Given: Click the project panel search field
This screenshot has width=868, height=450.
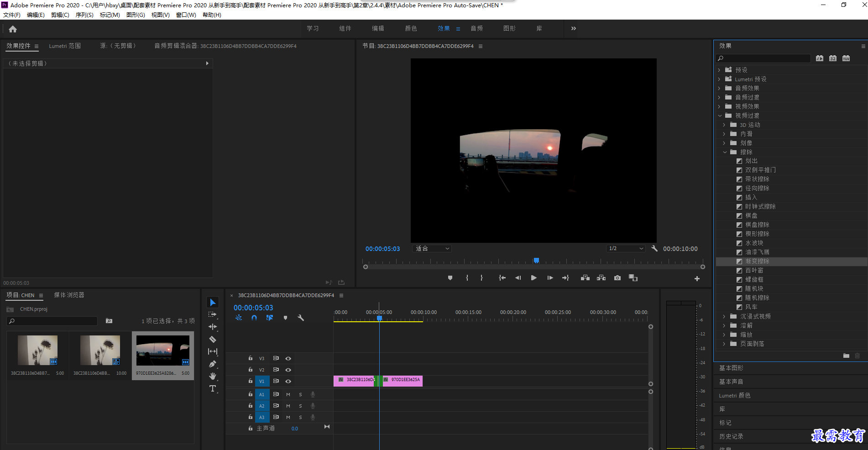Looking at the screenshot, I should (x=52, y=321).
